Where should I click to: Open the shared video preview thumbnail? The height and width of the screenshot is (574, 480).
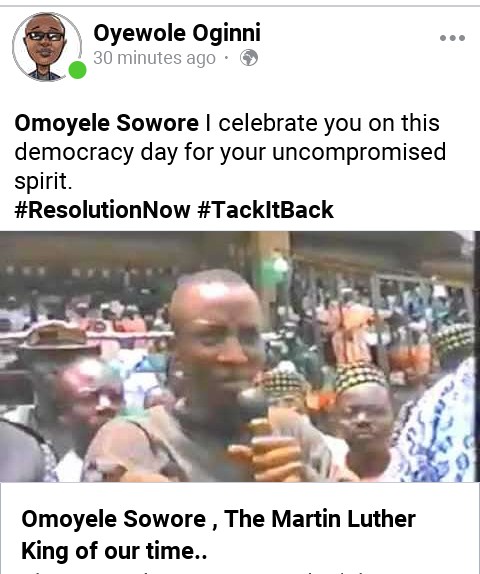point(240,356)
